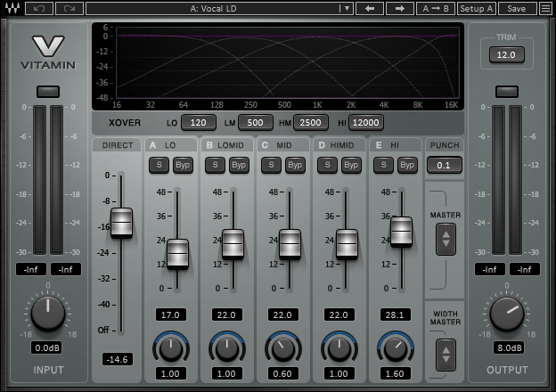
Task: Solo the D HIMID band
Action: (x=327, y=165)
